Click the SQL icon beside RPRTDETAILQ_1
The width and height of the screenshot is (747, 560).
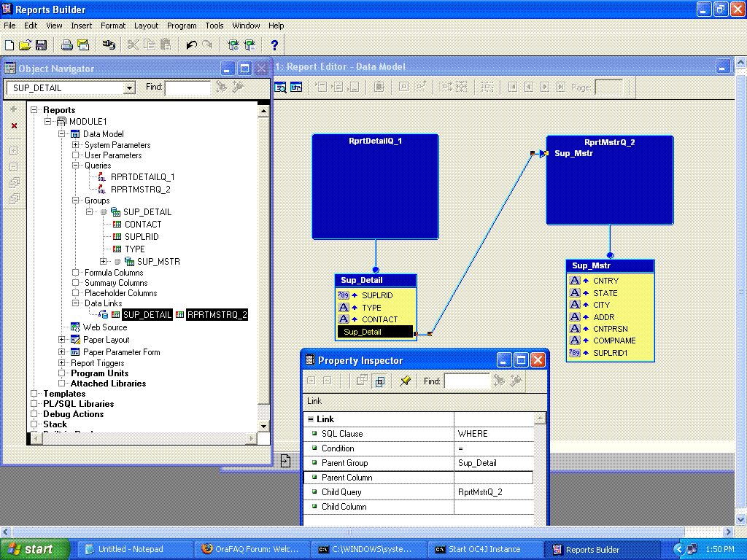(x=101, y=177)
